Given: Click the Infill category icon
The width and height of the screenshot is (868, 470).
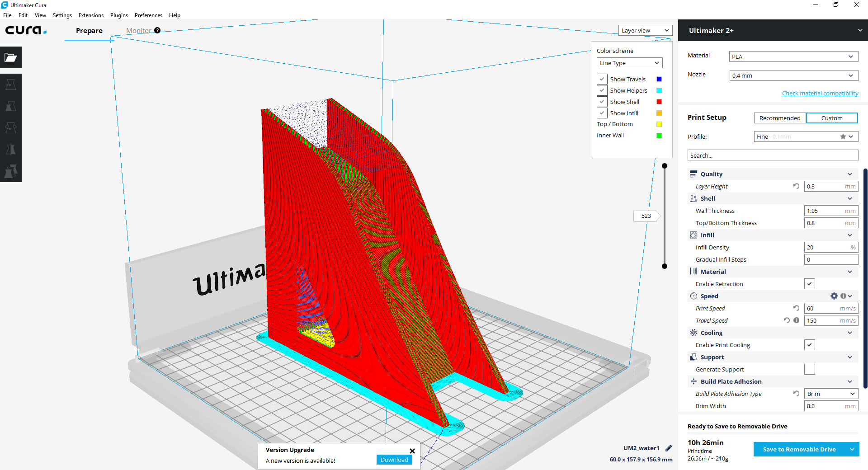Looking at the screenshot, I should pos(693,235).
